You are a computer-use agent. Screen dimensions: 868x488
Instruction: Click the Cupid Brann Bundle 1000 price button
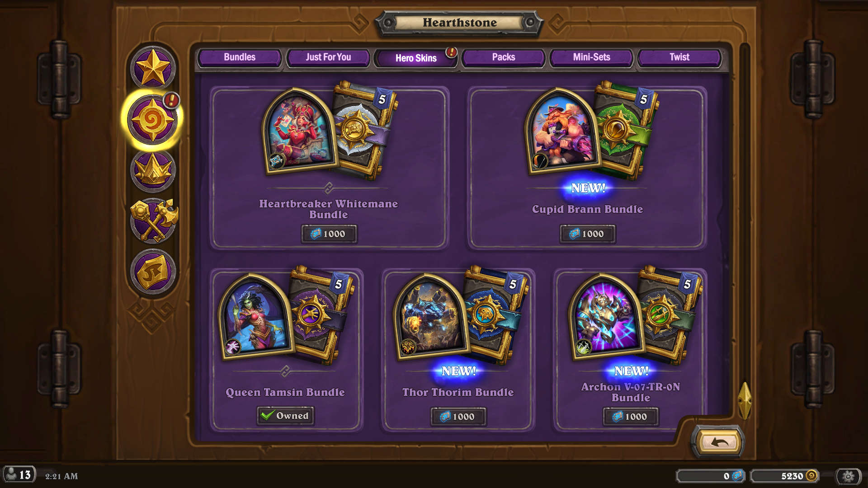(x=588, y=234)
